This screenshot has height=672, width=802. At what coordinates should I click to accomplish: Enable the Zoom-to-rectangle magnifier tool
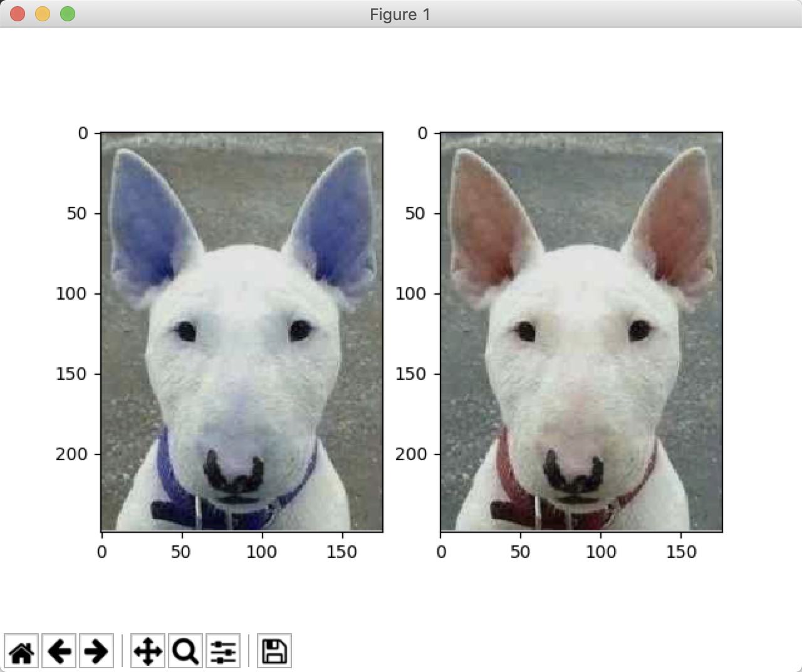point(185,651)
